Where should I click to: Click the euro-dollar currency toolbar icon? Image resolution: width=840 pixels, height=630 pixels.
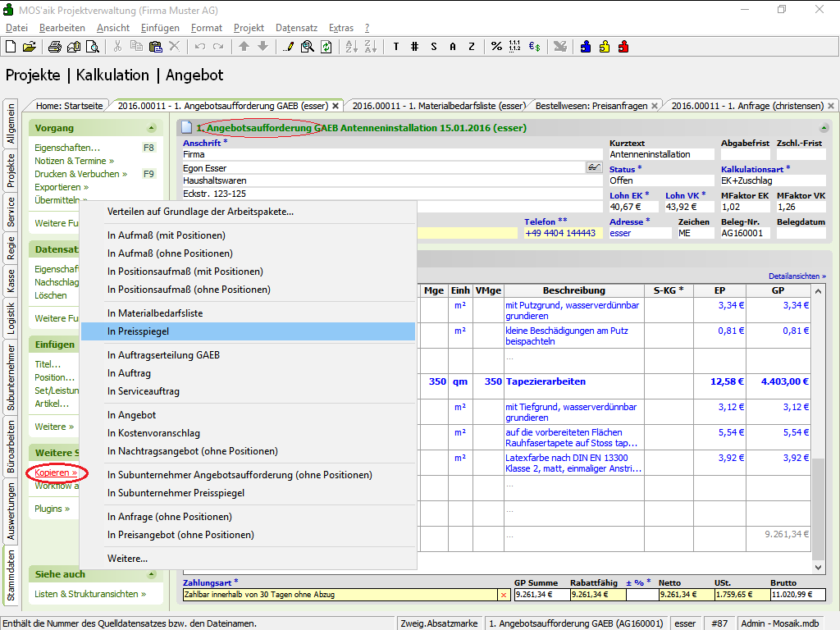click(534, 47)
